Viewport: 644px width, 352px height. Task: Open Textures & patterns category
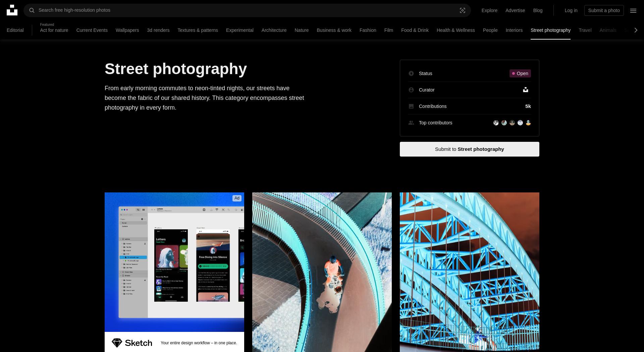coord(198,30)
